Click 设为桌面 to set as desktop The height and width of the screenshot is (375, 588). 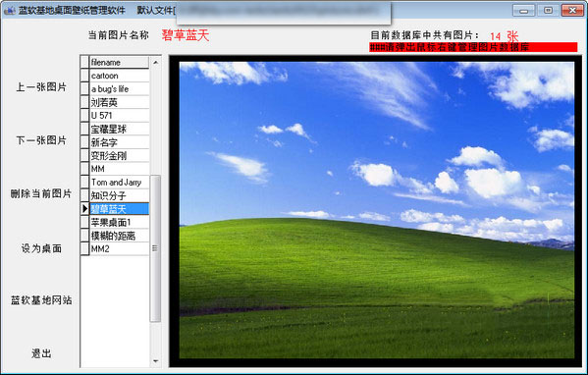point(41,248)
